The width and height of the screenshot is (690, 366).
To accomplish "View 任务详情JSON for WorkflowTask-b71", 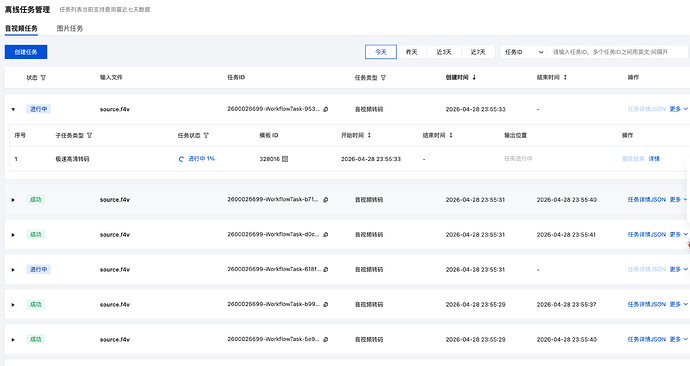I will tap(646, 200).
